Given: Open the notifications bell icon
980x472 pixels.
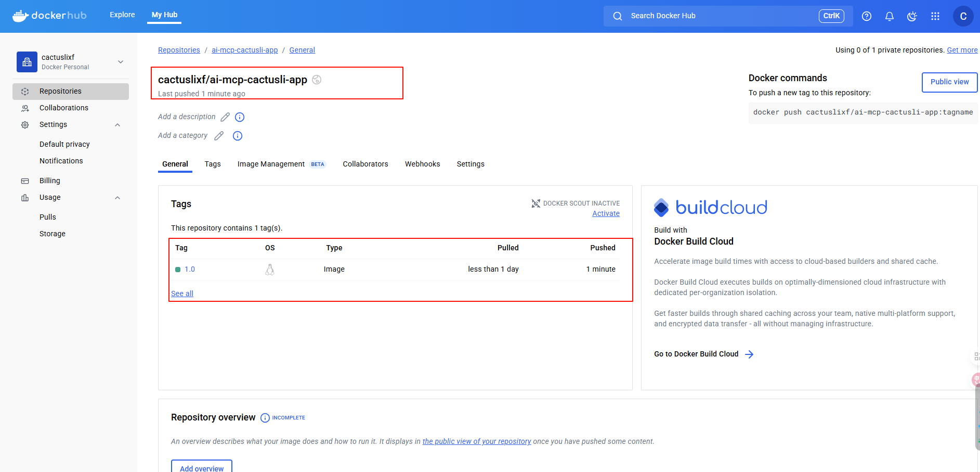Looking at the screenshot, I should pos(890,16).
